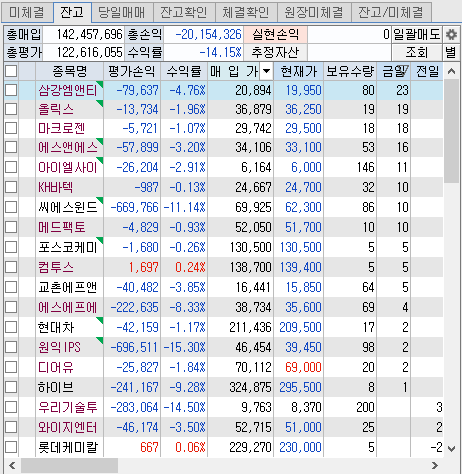The height and width of the screenshot is (474, 462).
Task: Click the 조회 button
Action: [417, 52]
